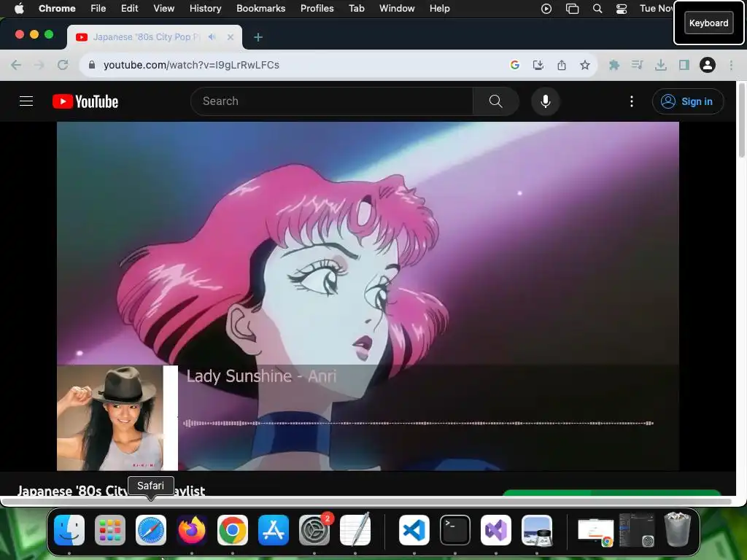Launch Safari from the Dock

(x=151, y=530)
